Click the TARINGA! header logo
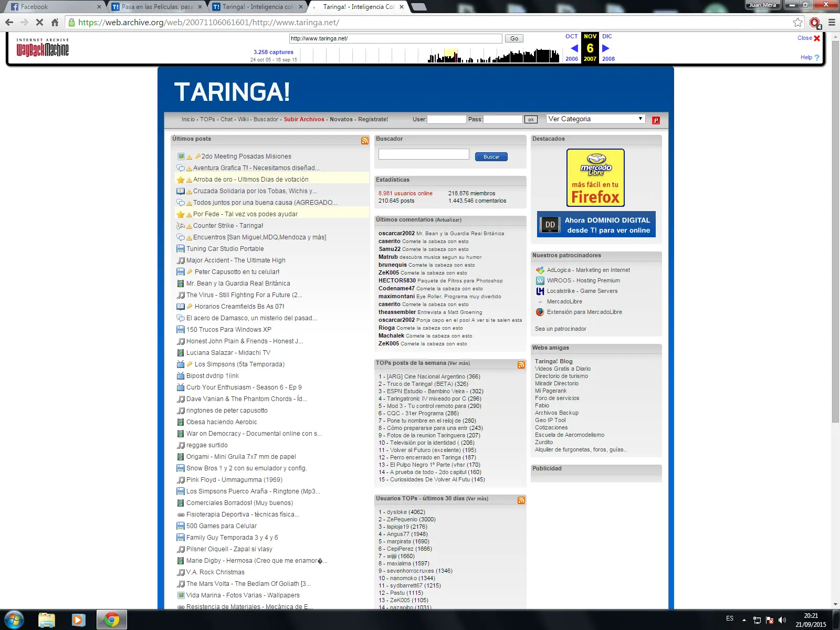This screenshot has height=630, width=840. point(232,92)
